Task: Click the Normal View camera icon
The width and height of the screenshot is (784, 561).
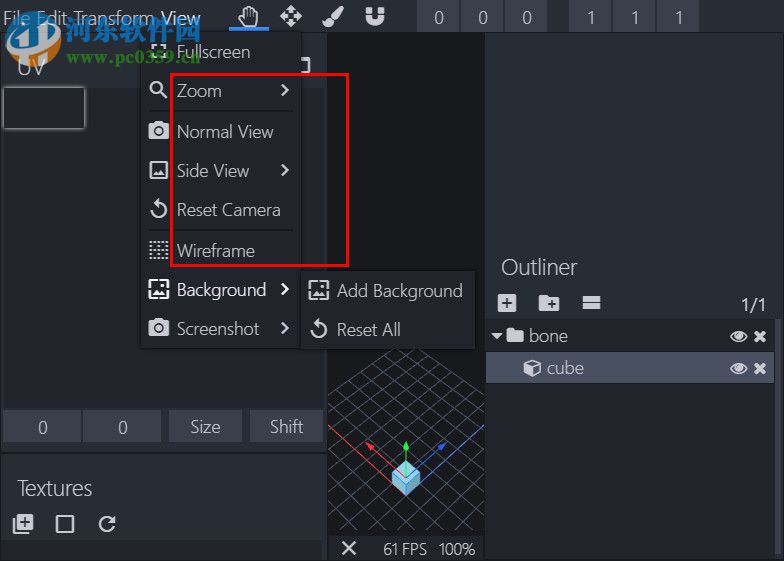Action: coord(158,131)
